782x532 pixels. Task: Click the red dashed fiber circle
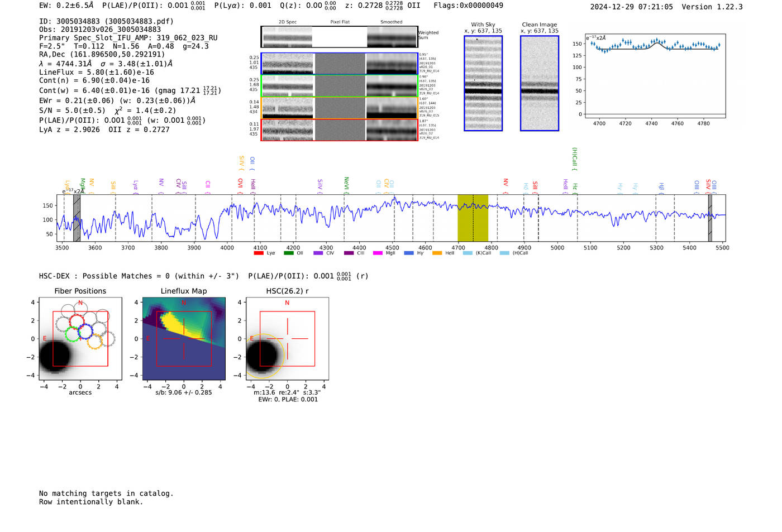pos(77,322)
